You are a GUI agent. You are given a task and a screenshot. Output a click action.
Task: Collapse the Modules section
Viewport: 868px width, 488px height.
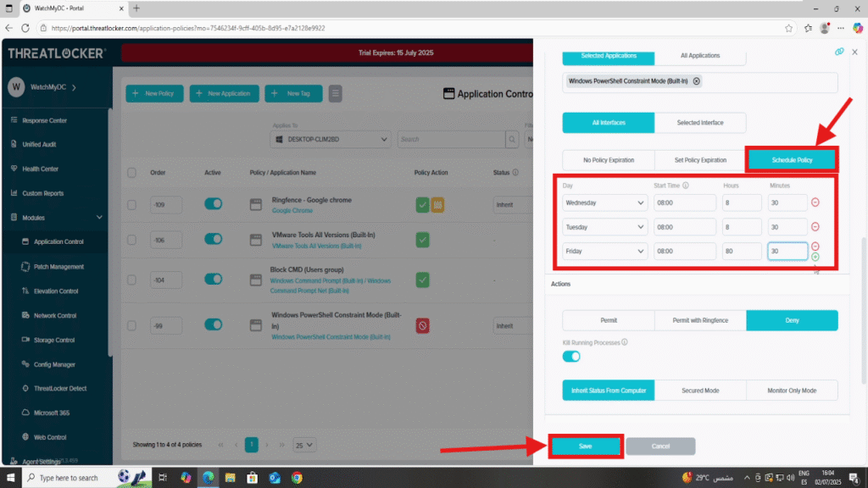(99, 218)
